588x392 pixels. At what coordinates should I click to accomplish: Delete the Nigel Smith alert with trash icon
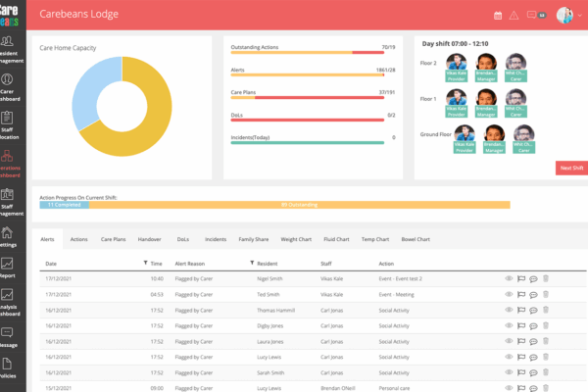[x=546, y=278]
